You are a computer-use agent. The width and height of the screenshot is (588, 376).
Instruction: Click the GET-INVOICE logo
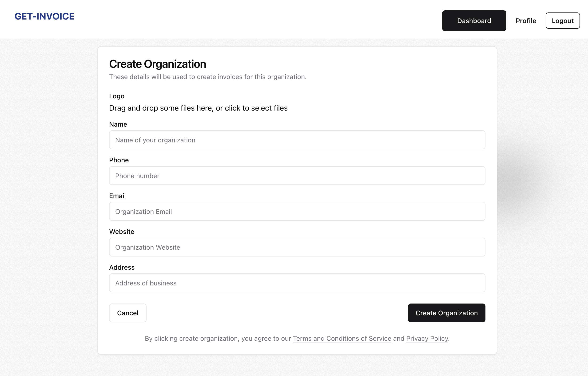pos(44,16)
